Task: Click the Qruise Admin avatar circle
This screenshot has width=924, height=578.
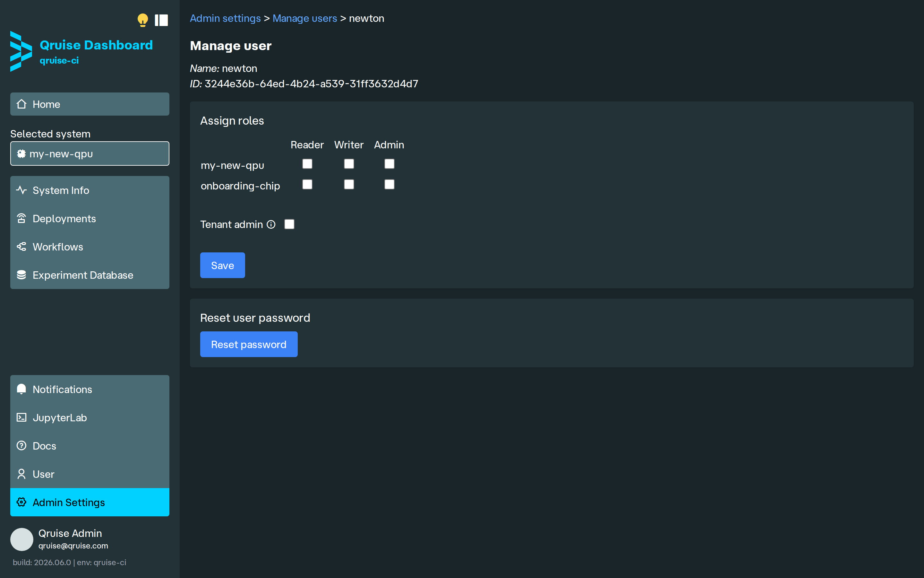Action: click(22, 539)
